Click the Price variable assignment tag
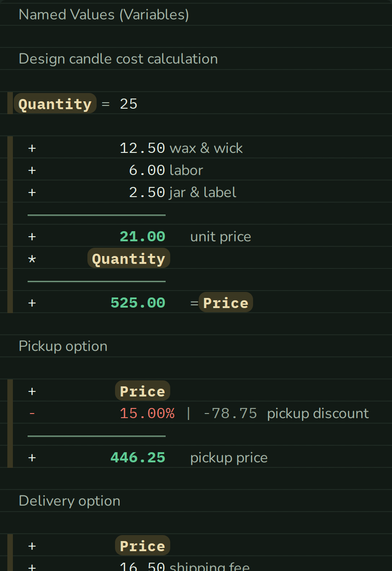 (x=225, y=303)
